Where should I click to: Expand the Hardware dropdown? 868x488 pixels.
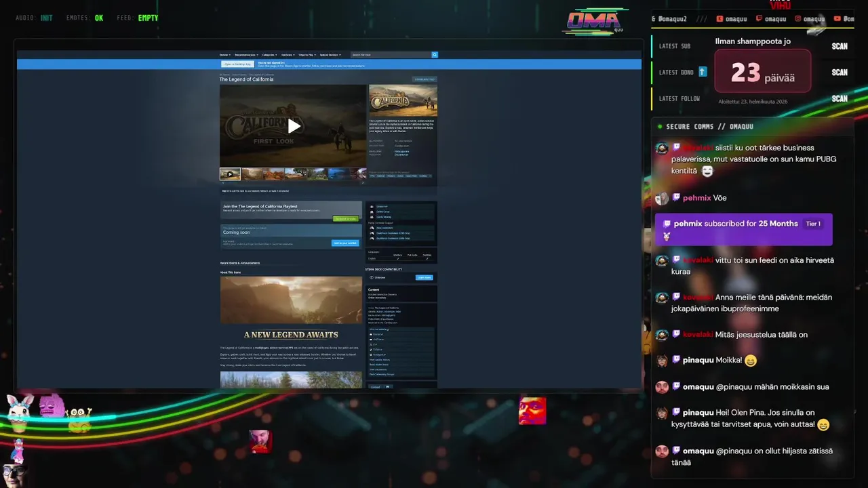288,55
